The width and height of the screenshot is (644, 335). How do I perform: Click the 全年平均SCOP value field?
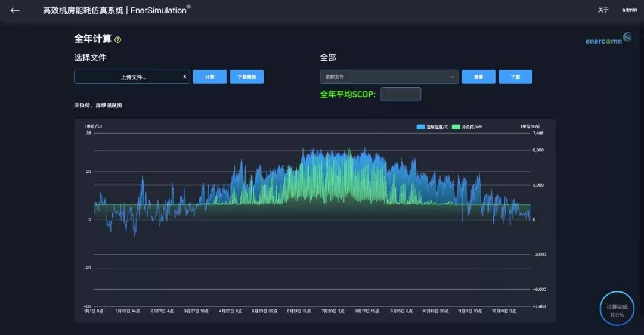(x=400, y=94)
